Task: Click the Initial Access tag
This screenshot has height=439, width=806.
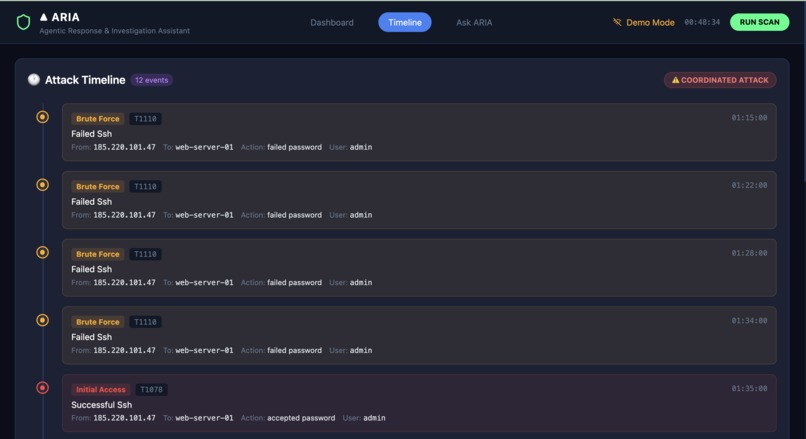Action: tap(101, 390)
